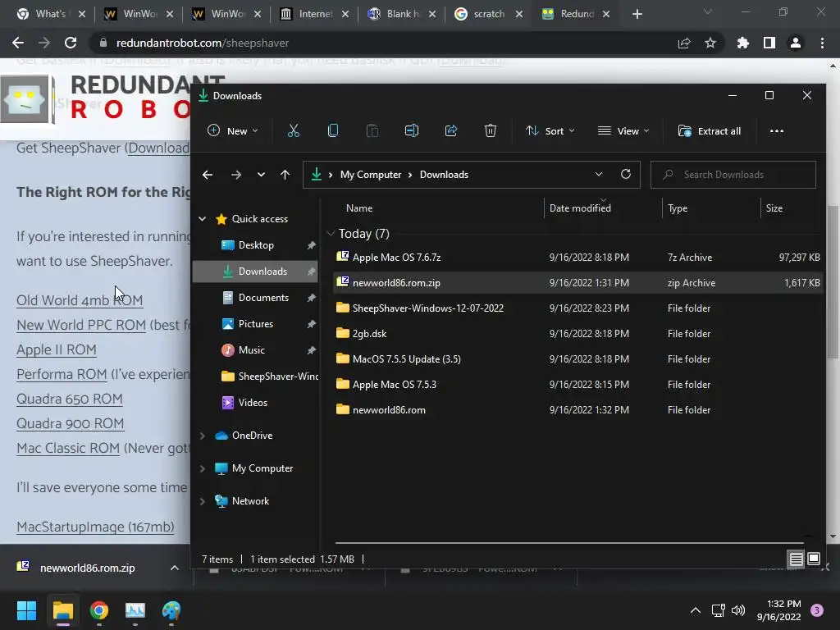Click the Paste clipboard icon in Explorer toolbar
840x630 pixels.
[x=372, y=130]
